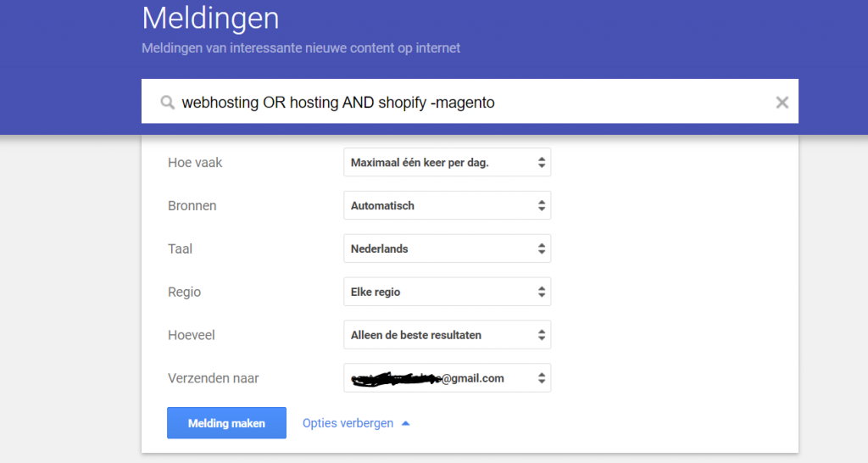
Task: Click the 'Meldingen' page heading
Action: point(210,18)
